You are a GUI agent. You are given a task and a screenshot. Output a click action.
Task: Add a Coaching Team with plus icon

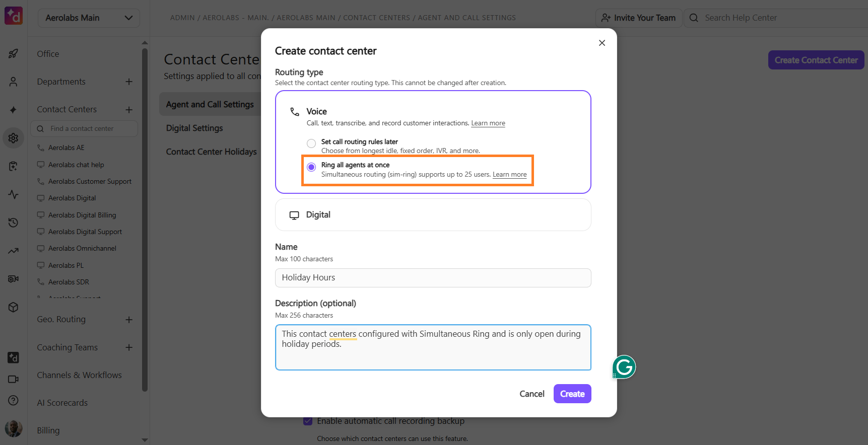coord(129,347)
